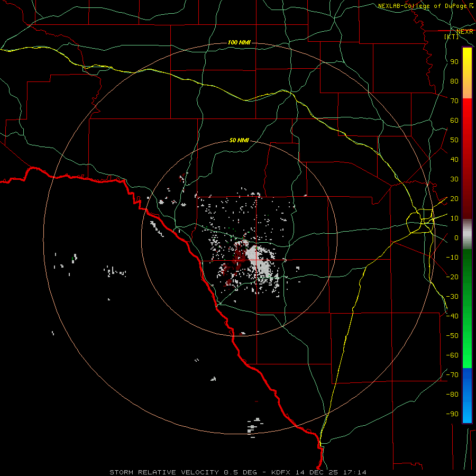476x476 pixels.
Task: Click the 20 value on velocity scale
Action: (454, 199)
